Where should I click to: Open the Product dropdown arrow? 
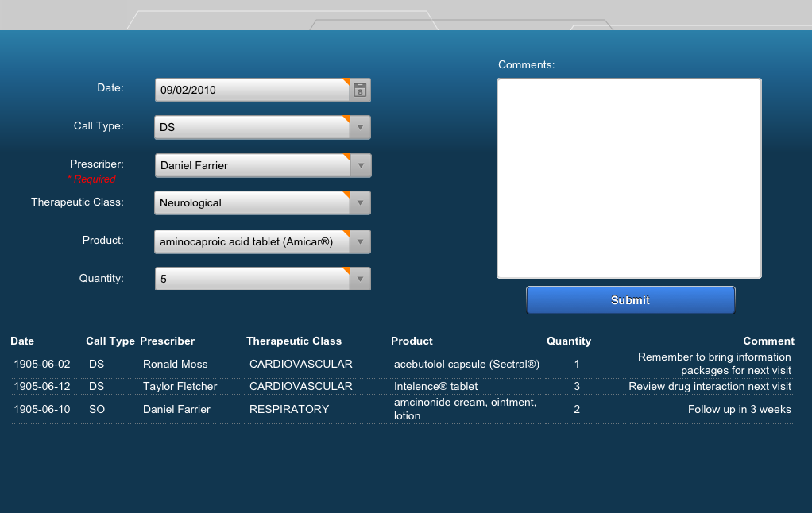pos(360,241)
